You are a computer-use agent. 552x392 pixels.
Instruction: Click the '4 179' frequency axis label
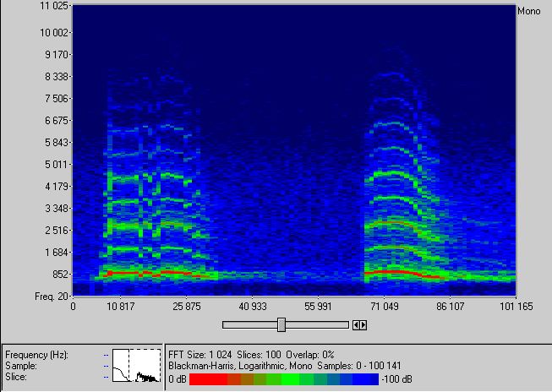[57, 187]
